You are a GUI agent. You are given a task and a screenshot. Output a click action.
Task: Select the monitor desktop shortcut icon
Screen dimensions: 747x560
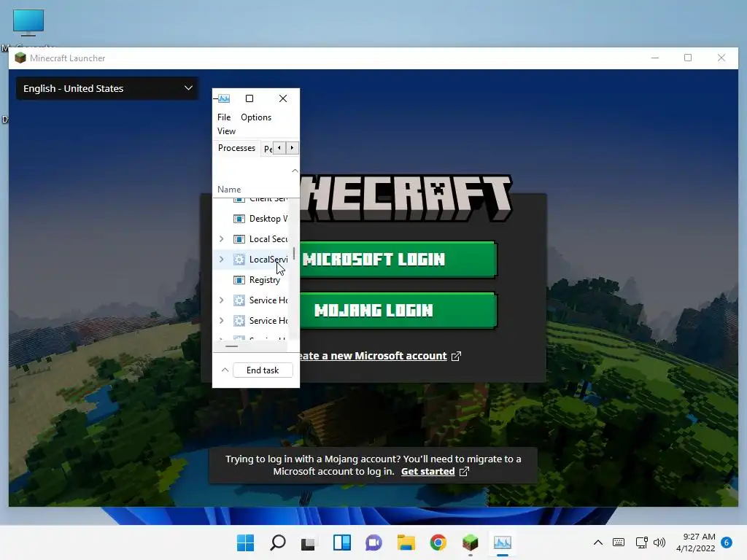click(28, 23)
